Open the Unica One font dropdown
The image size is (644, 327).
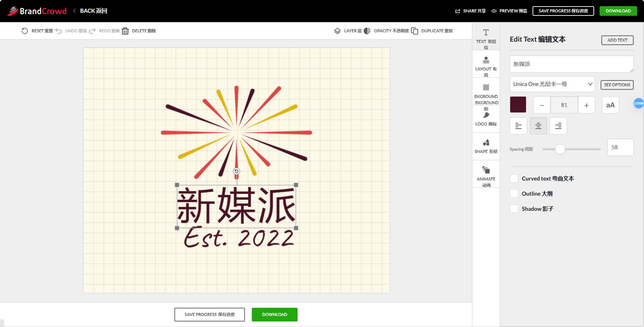tap(552, 84)
